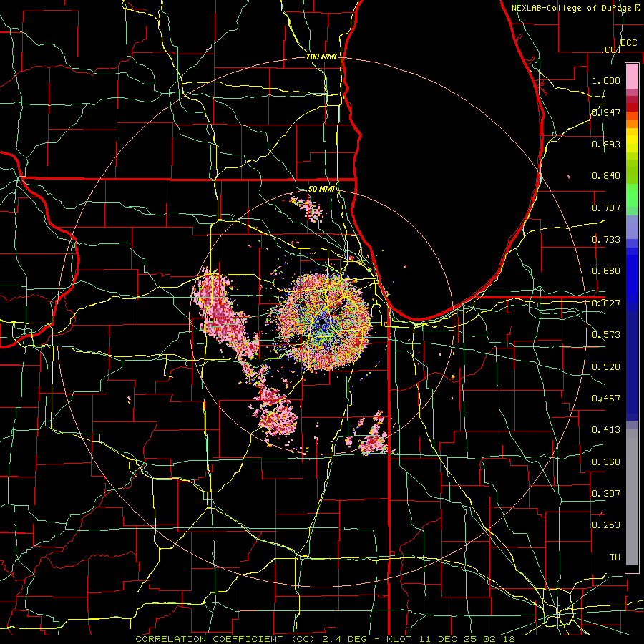Select the 1.000 value on the color scale
The width and height of the screenshot is (644, 644).
click(606, 80)
